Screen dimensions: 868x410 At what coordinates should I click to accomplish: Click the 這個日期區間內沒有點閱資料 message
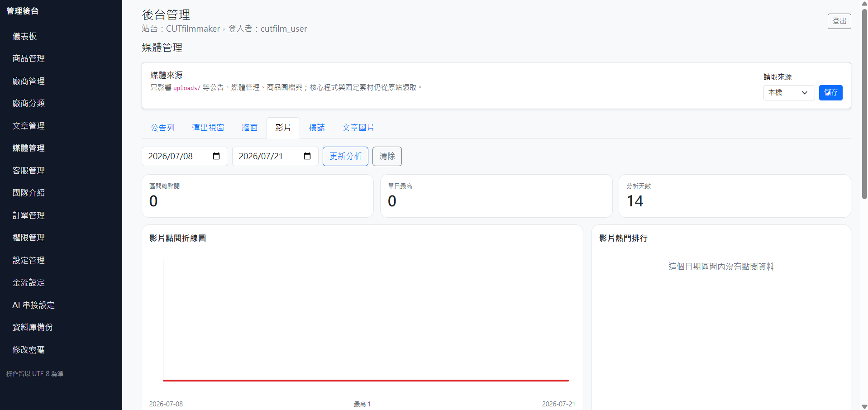click(721, 267)
